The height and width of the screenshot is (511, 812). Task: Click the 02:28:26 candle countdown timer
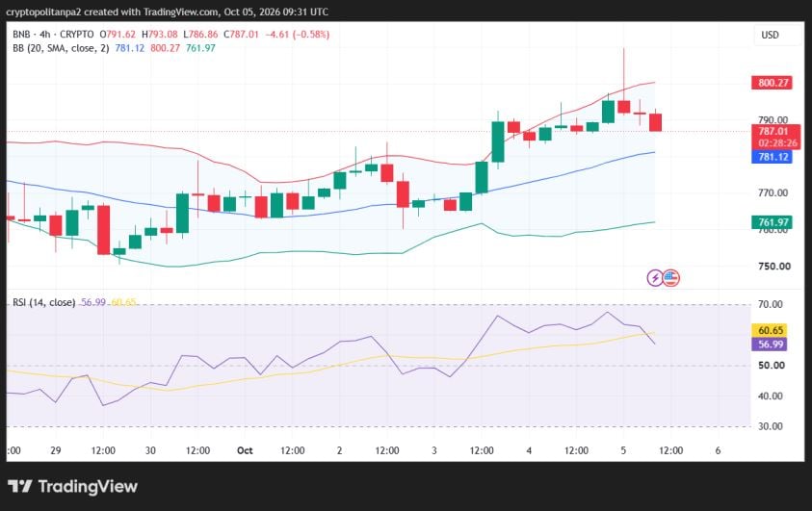click(x=777, y=143)
